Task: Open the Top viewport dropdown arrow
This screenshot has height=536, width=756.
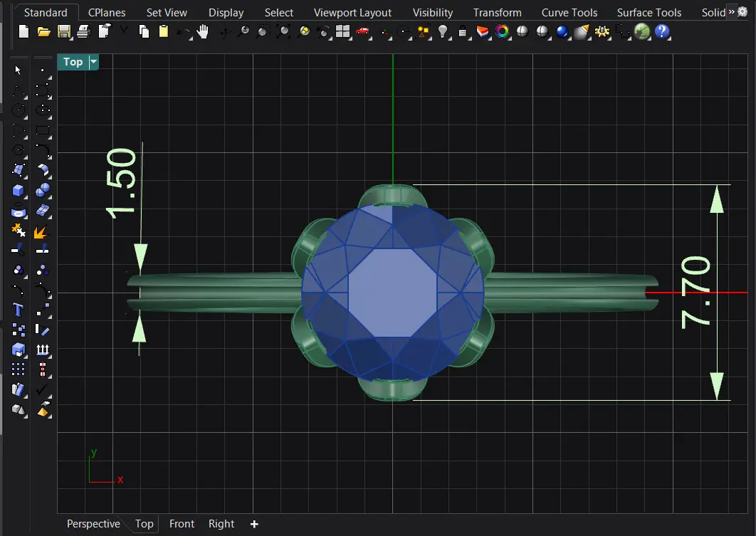Action: coord(93,62)
